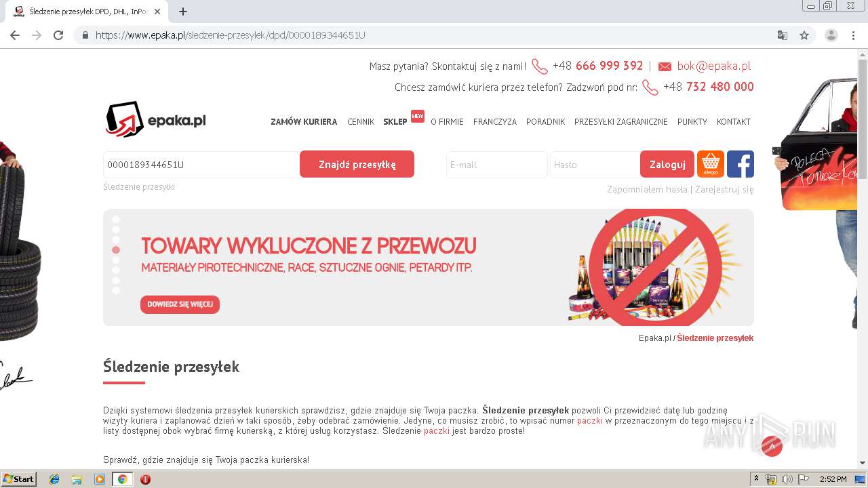Click the browser back arrow
The height and width of the screenshot is (488, 868).
click(x=15, y=35)
